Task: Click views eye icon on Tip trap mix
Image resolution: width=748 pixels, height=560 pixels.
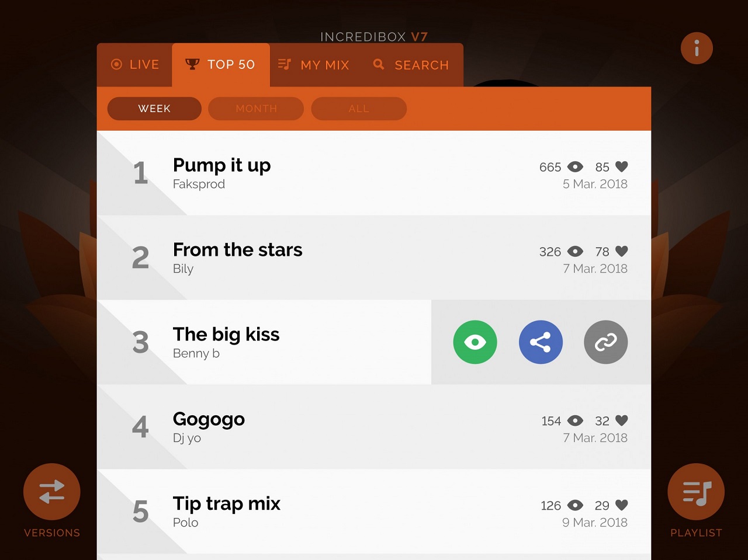Action: click(x=576, y=506)
